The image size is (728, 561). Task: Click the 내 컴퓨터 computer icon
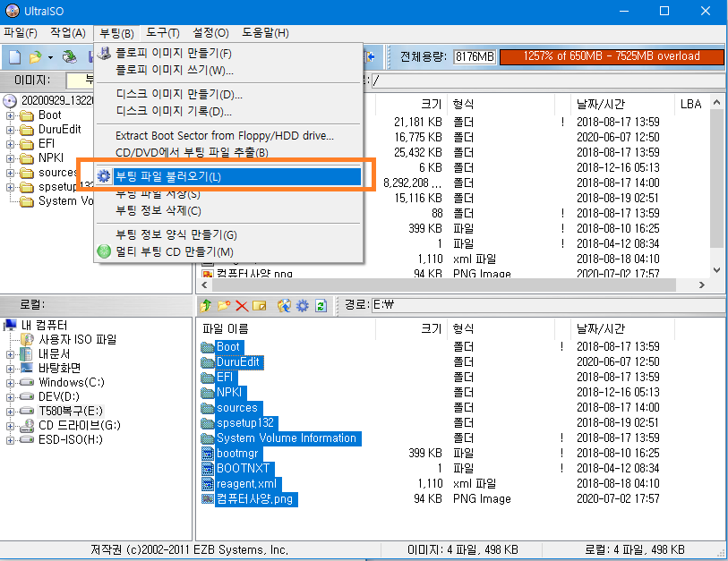tap(10, 326)
